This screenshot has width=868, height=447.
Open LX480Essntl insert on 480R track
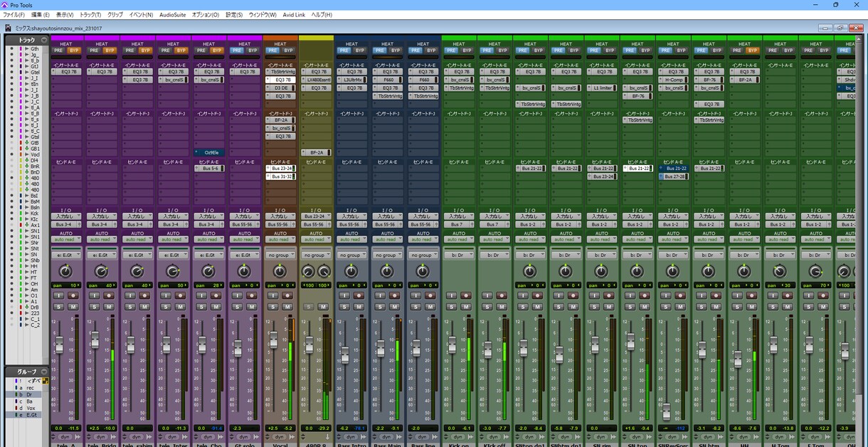(316, 80)
